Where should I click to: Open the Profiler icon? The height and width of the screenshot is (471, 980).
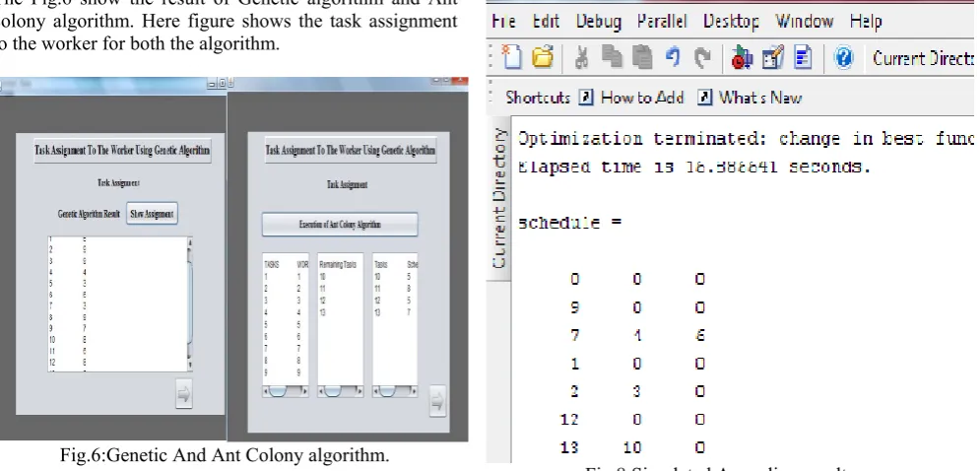[803, 58]
